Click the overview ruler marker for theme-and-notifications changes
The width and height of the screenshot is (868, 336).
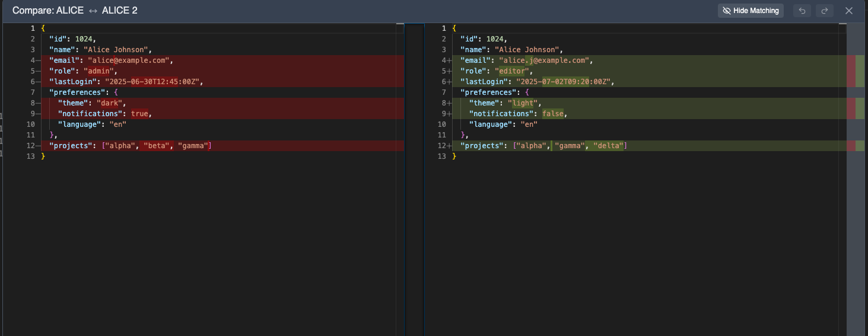pos(856,108)
